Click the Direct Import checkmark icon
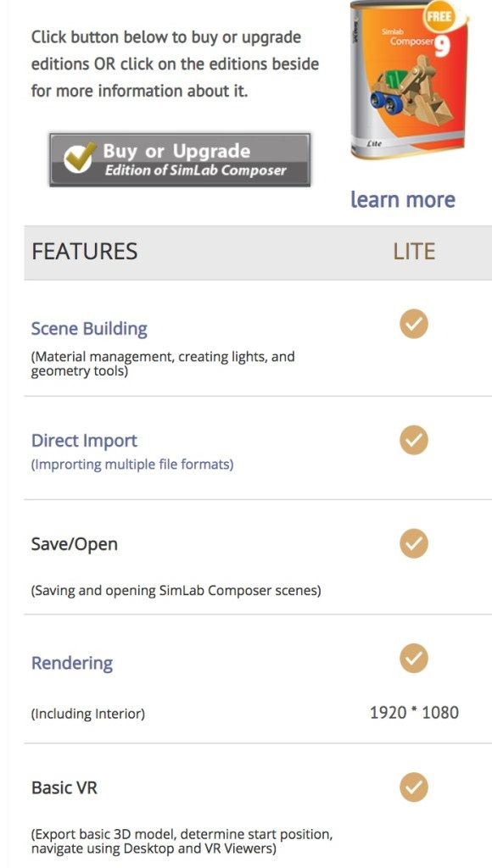Image resolution: width=492 pixels, height=868 pixels. 413,440
